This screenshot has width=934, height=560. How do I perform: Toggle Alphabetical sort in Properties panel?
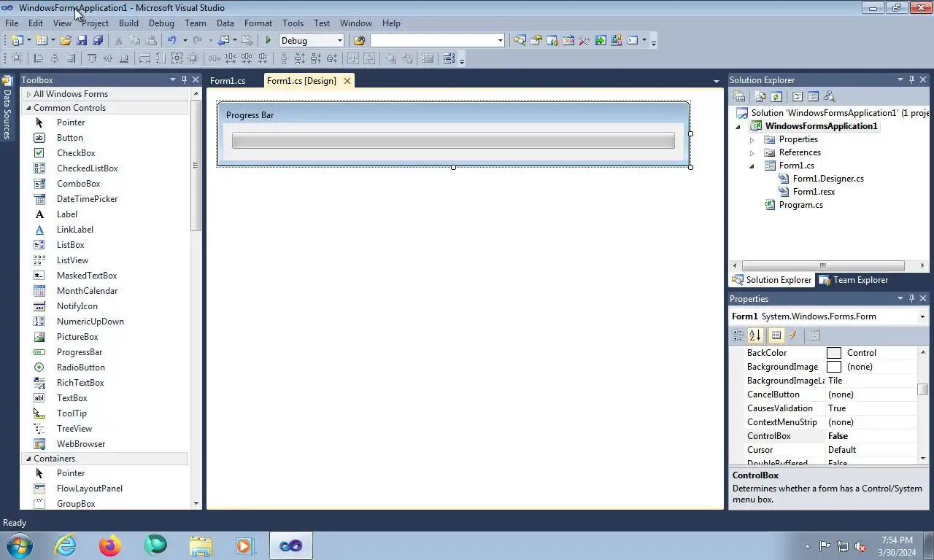click(x=754, y=335)
